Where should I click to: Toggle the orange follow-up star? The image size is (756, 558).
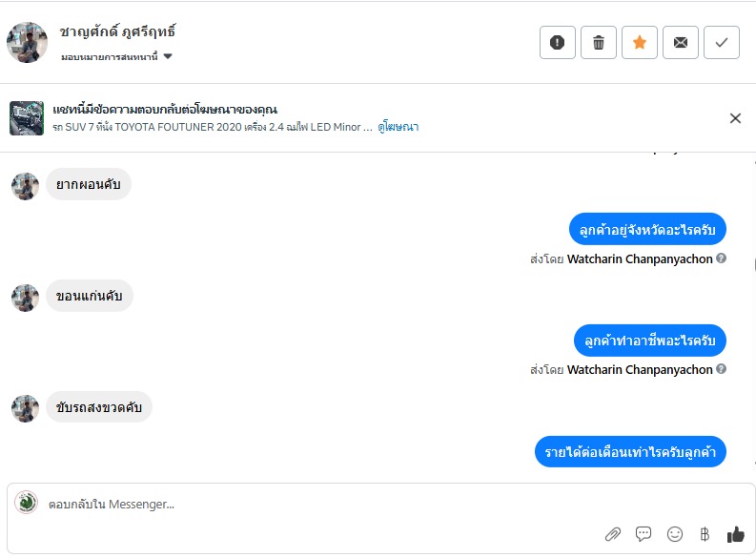click(x=640, y=42)
